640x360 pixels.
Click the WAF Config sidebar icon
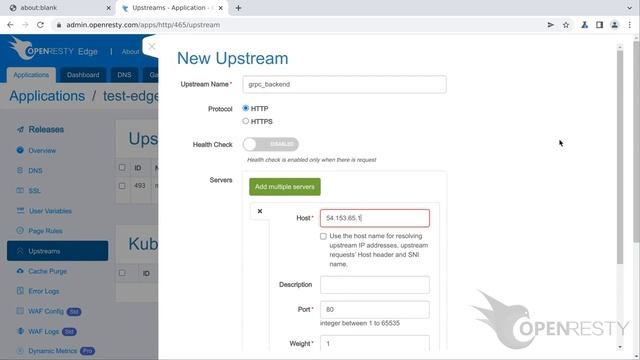click(20, 311)
